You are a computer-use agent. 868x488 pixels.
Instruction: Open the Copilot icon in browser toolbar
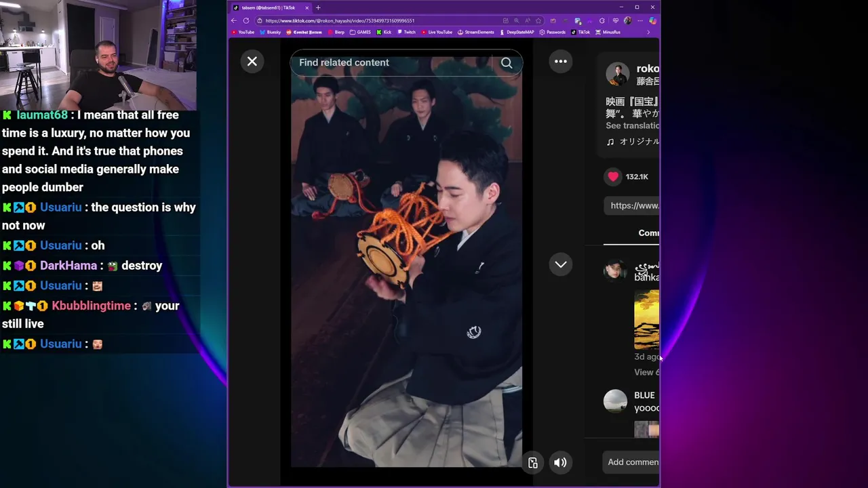click(x=652, y=21)
